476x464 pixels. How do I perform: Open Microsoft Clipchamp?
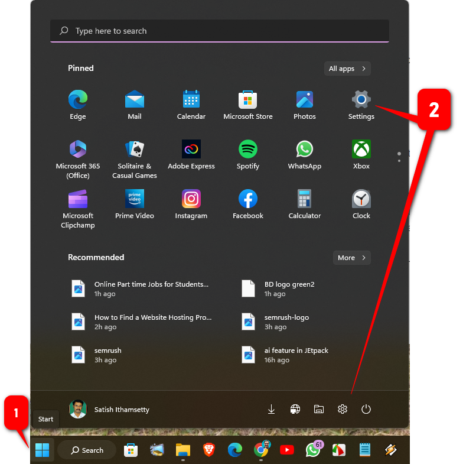tap(78, 209)
